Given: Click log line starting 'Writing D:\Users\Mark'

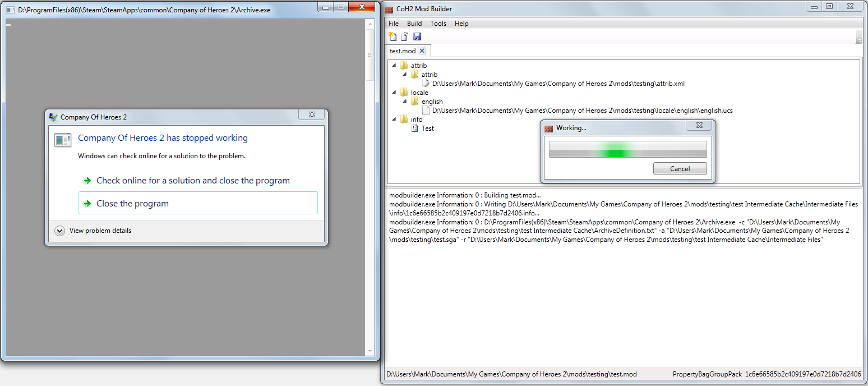Looking at the screenshot, I should point(624,209).
